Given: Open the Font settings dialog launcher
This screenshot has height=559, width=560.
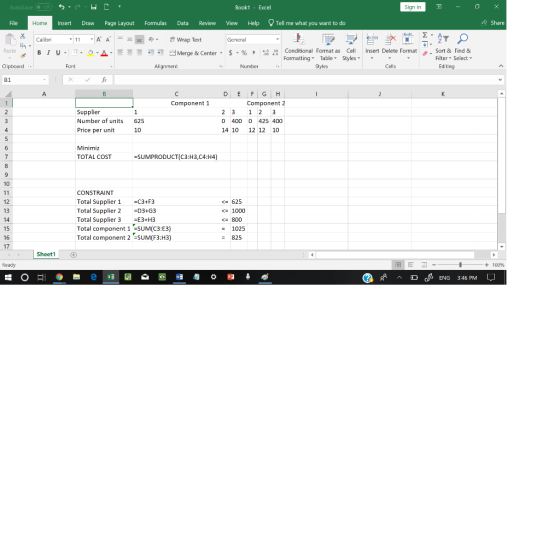Looking at the screenshot, I should click(x=111, y=66).
